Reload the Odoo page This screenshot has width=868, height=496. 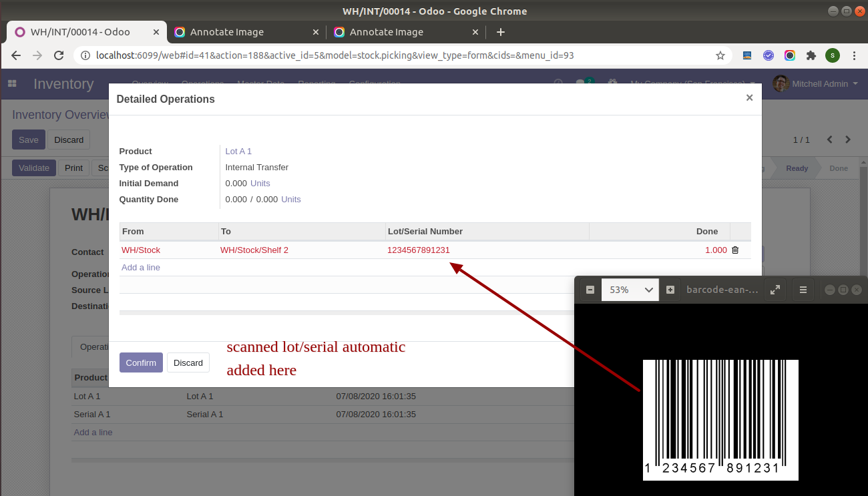point(59,55)
